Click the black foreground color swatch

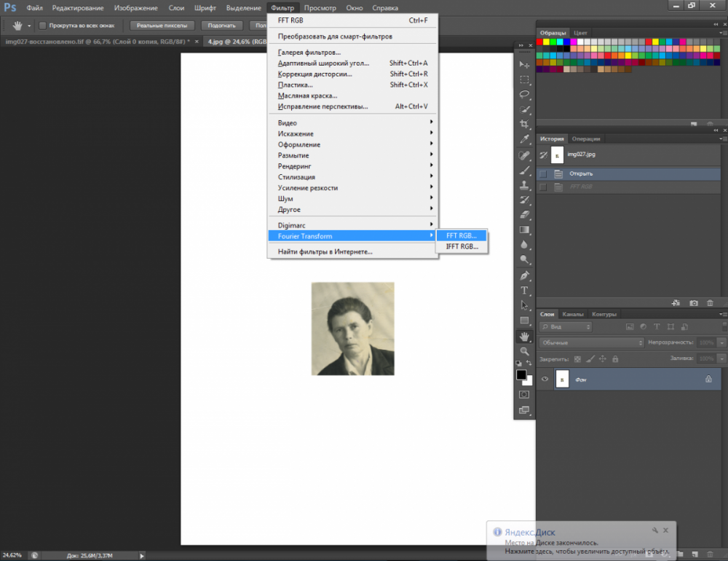click(521, 374)
